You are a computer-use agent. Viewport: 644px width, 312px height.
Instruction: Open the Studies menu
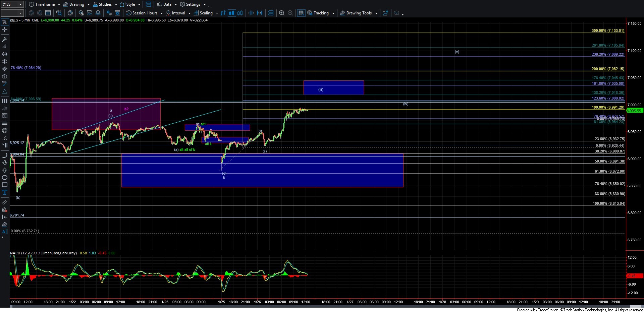point(104,4)
